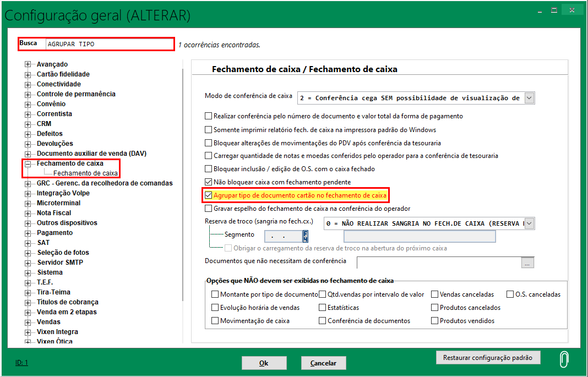Click the Busca search field
The width and height of the screenshot is (588, 377).
click(x=110, y=44)
